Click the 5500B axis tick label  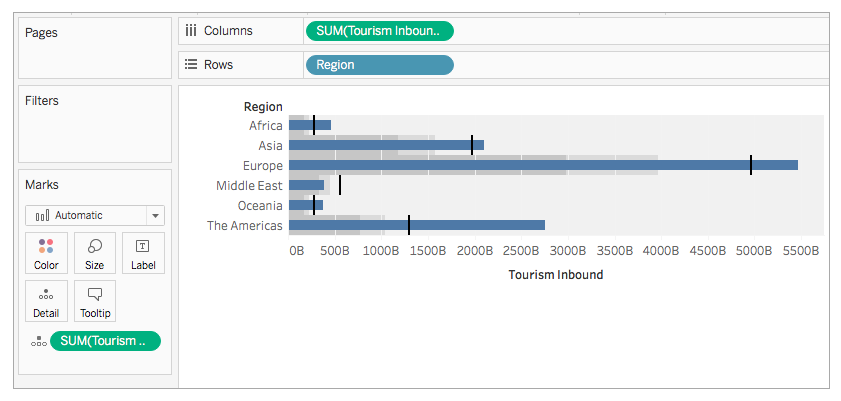(x=801, y=251)
